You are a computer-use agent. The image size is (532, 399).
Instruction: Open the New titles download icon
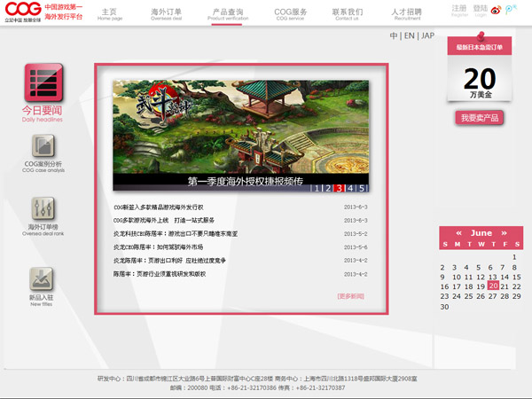41,278
